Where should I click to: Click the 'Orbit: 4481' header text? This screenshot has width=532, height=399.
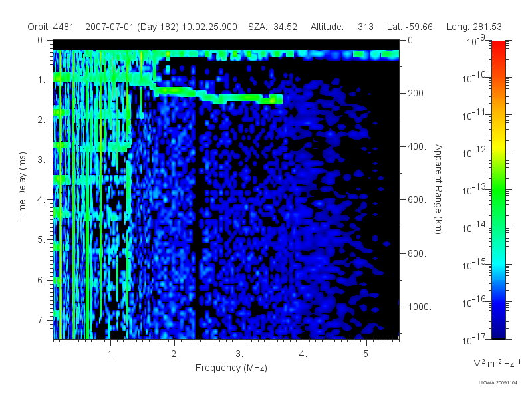tap(51, 27)
